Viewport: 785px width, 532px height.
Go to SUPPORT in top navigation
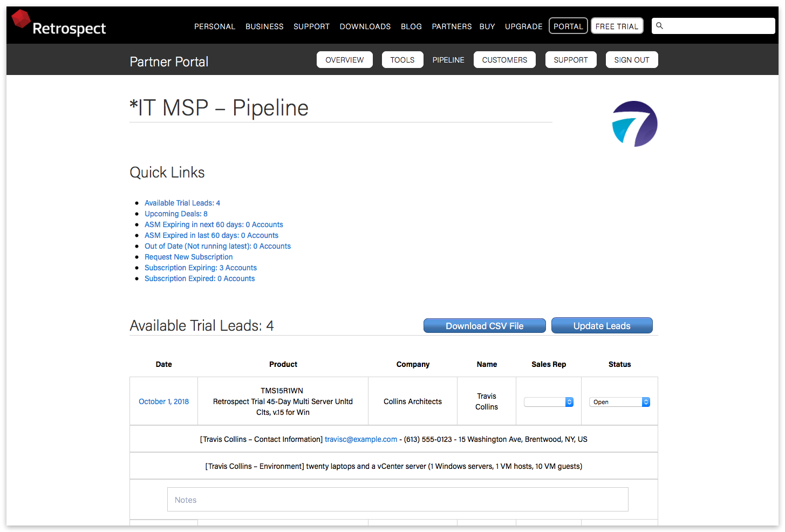point(311,26)
